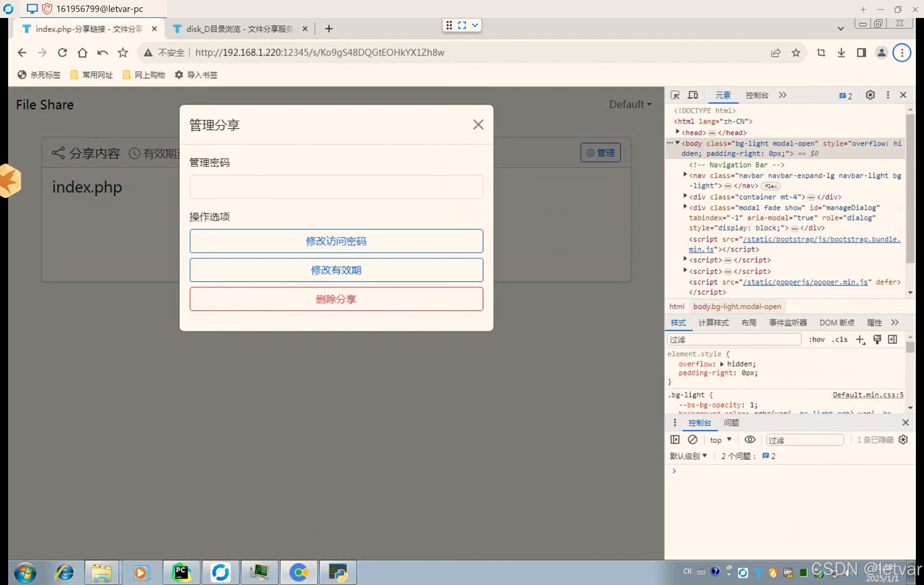
Task: Open the browser main menu button
Action: point(902,53)
